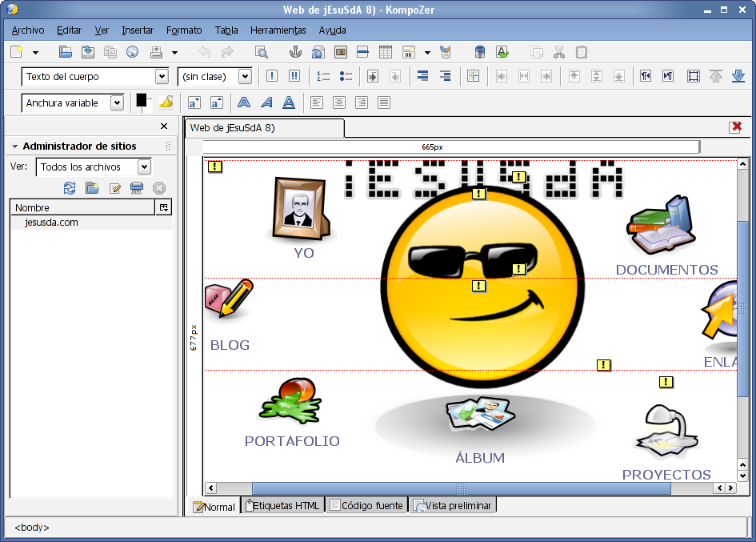This screenshot has width=756, height=542.
Task: Open the Herramientas menu
Action: click(278, 30)
